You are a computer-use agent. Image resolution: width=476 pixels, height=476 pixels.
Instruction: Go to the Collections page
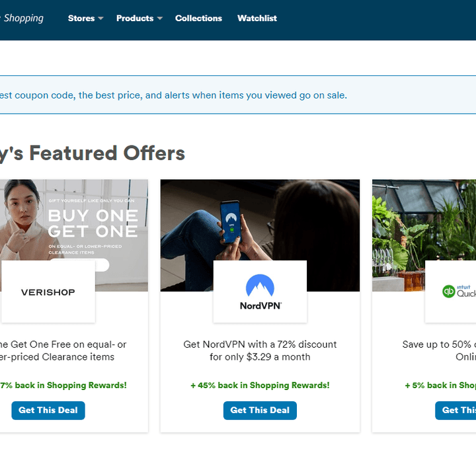click(198, 19)
